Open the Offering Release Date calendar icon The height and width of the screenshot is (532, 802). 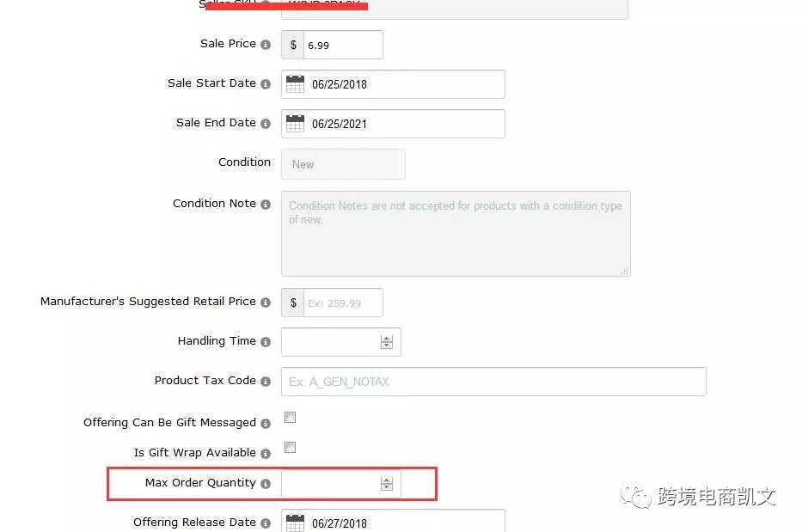(295, 523)
